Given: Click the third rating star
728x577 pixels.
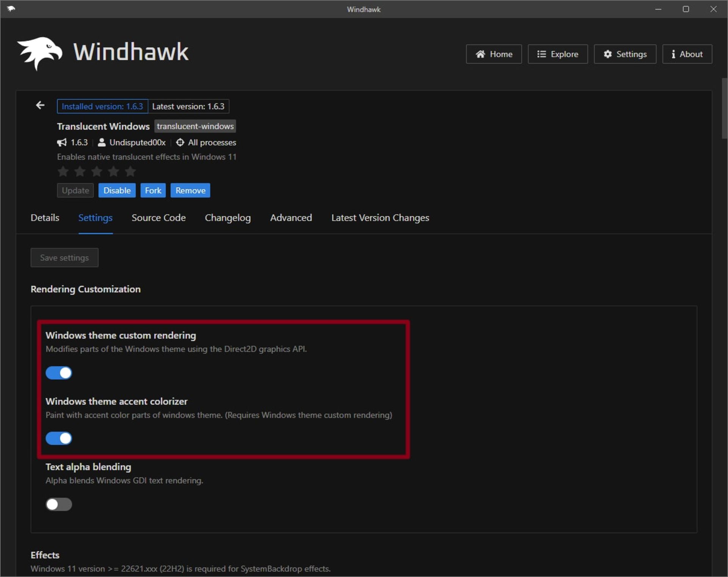Looking at the screenshot, I should (97, 172).
